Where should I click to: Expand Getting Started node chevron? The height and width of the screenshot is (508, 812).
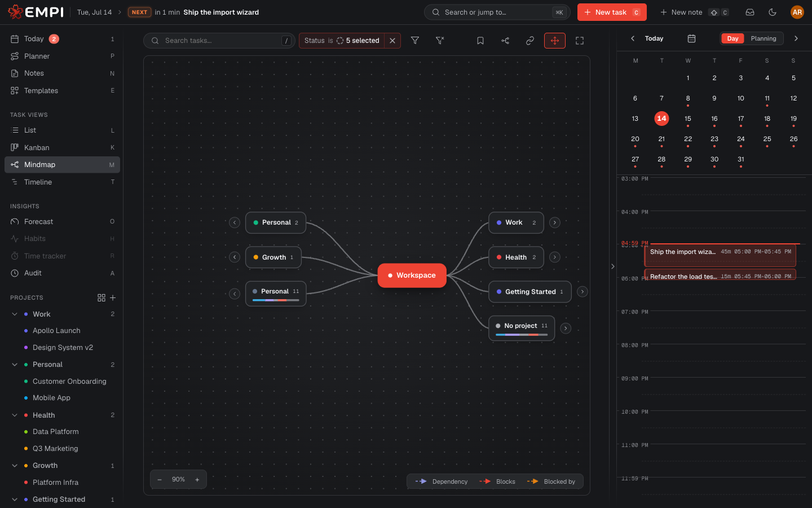click(x=582, y=292)
